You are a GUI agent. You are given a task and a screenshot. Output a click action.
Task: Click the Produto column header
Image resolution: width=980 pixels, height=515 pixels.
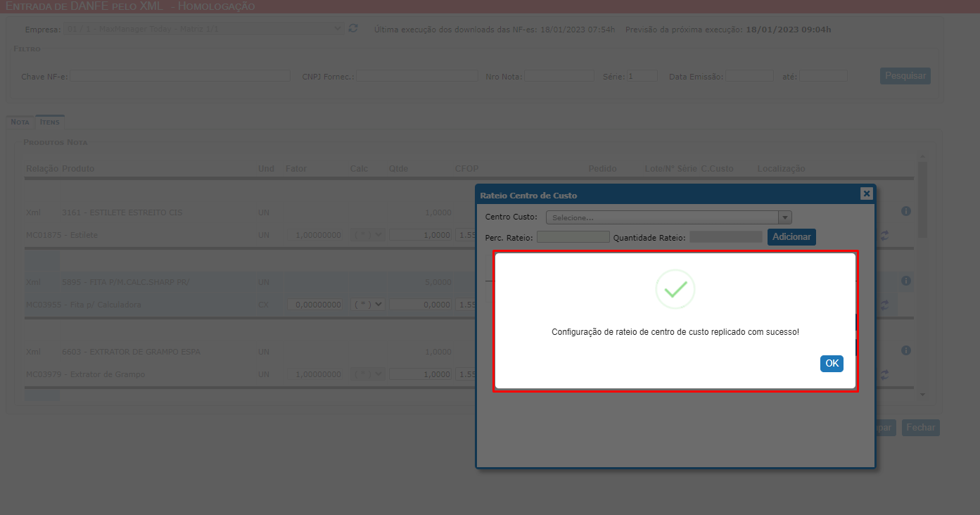78,169
